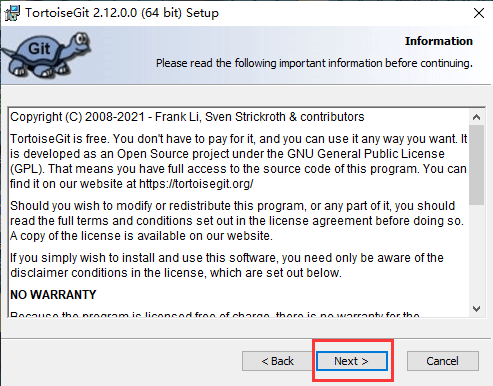The width and height of the screenshot is (493, 386).
Task: Click 'A copy of the license' sentence
Action: pos(141,236)
